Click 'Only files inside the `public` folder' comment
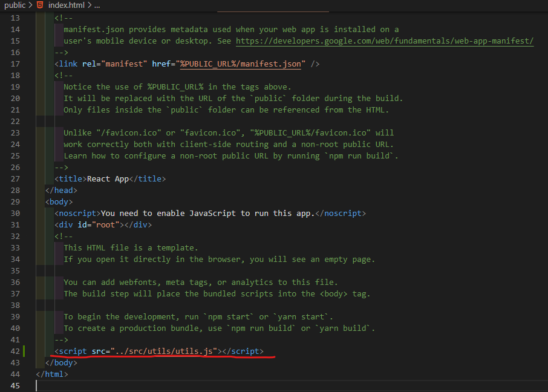548x392 pixels. (226, 110)
